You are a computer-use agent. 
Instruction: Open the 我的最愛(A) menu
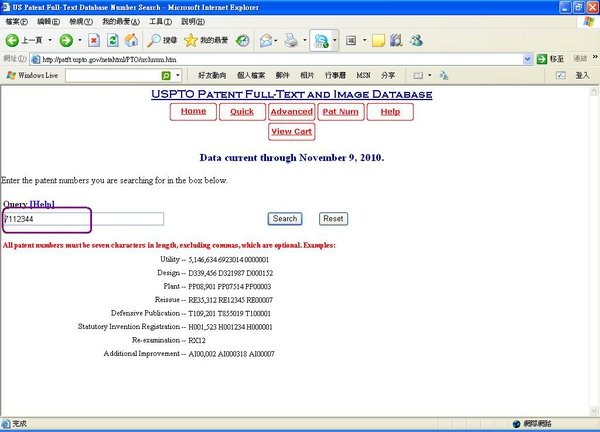point(121,21)
